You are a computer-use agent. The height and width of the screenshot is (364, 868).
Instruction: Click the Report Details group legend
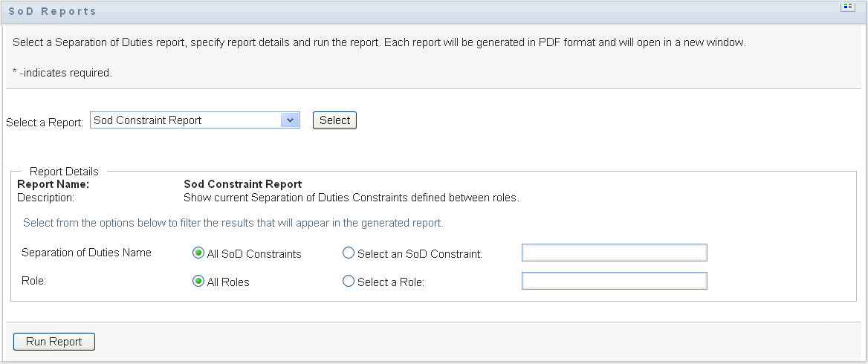[x=64, y=172]
